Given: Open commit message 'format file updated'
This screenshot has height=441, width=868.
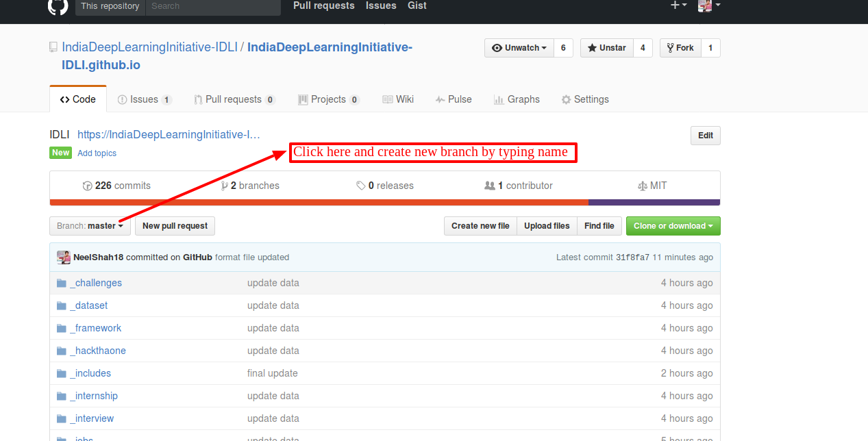Looking at the screenshot, I should (x=252, y=257).
